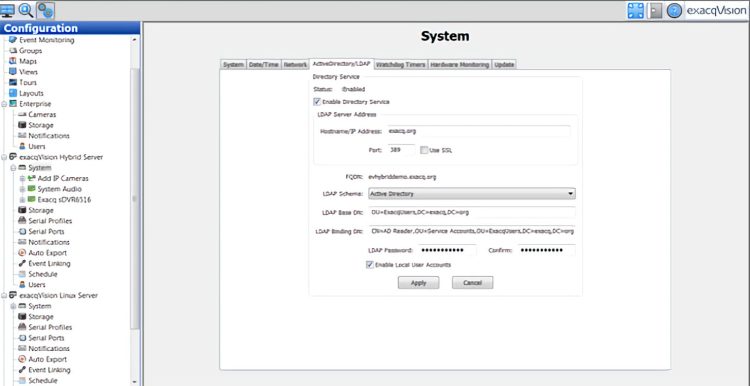Select the Configuration gears icon

(45, 11)
